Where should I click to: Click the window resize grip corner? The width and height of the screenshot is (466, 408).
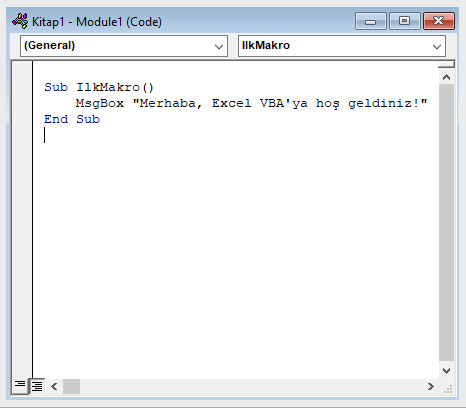(449, 389)
